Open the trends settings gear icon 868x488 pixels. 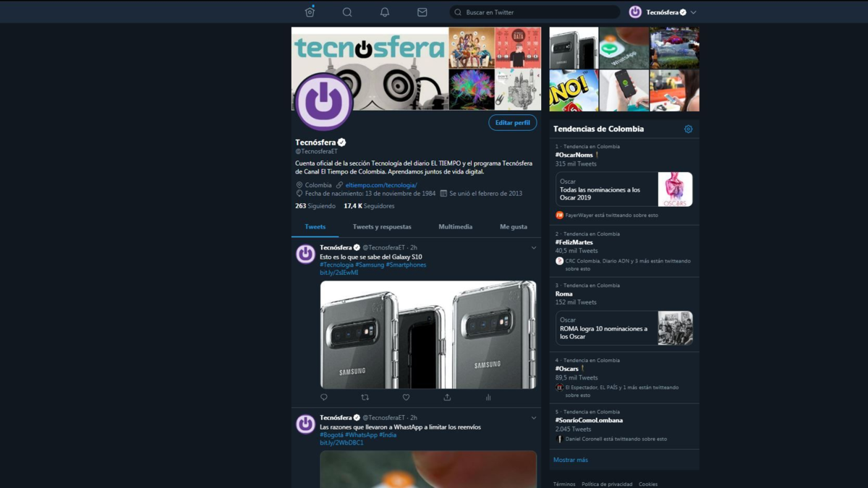click(x=688, y=129)
